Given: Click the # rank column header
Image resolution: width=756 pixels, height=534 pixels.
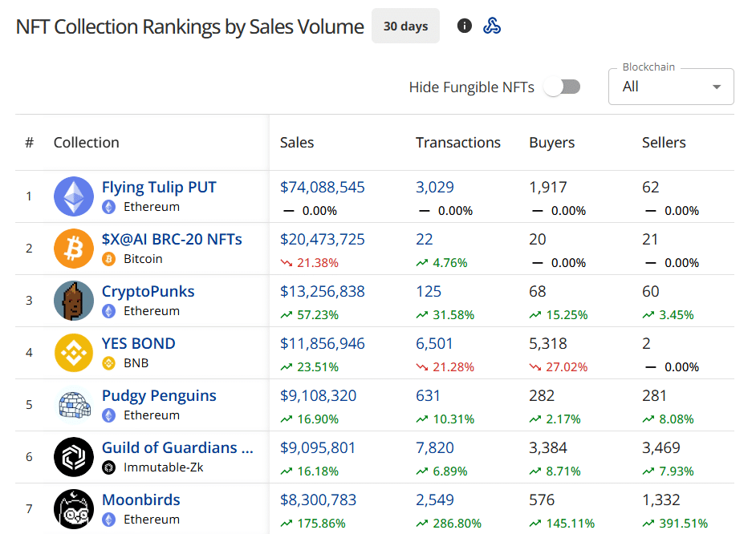Looking at the screenshot, I should [x=30, y=143].
